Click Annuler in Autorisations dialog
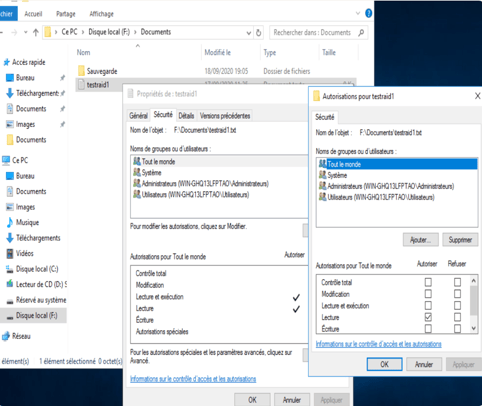This screenshot has height=406, width=482. click(x=424, y=364)
